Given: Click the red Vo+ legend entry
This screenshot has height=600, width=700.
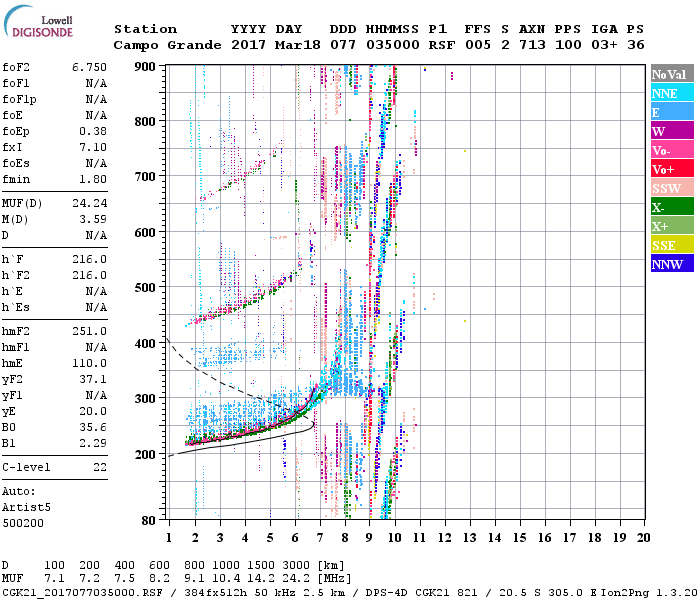Looking at the screenshot, I should point(671,169).
